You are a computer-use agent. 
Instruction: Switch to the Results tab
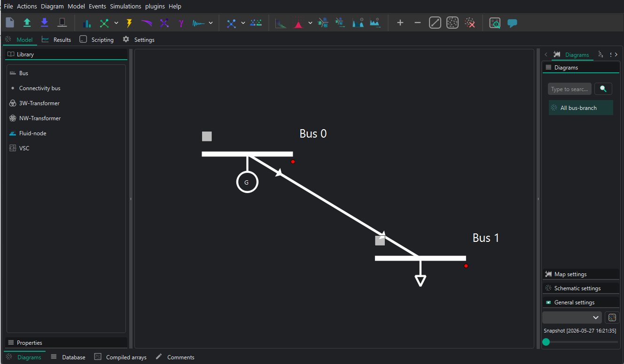point(56,40)
